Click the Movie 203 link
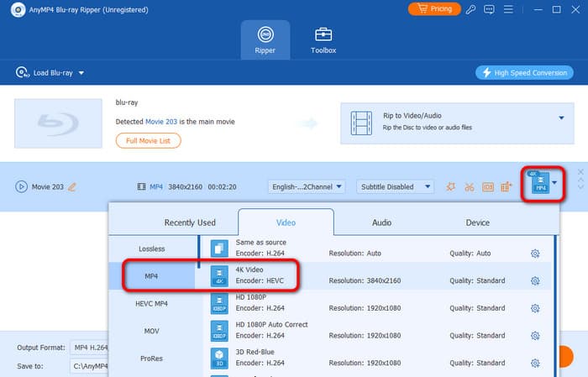 pyautogui.click(x=161, y=122)
